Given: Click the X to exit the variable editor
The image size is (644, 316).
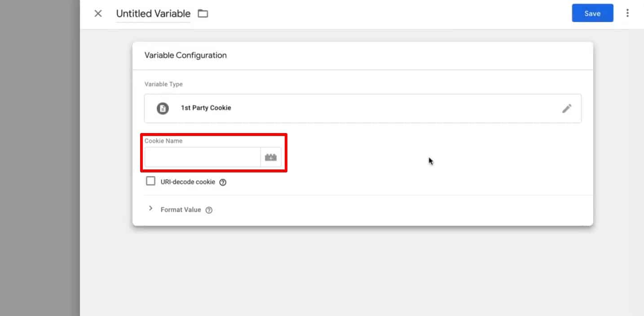Looking at the screenshot, I should [x=98, y=13].
